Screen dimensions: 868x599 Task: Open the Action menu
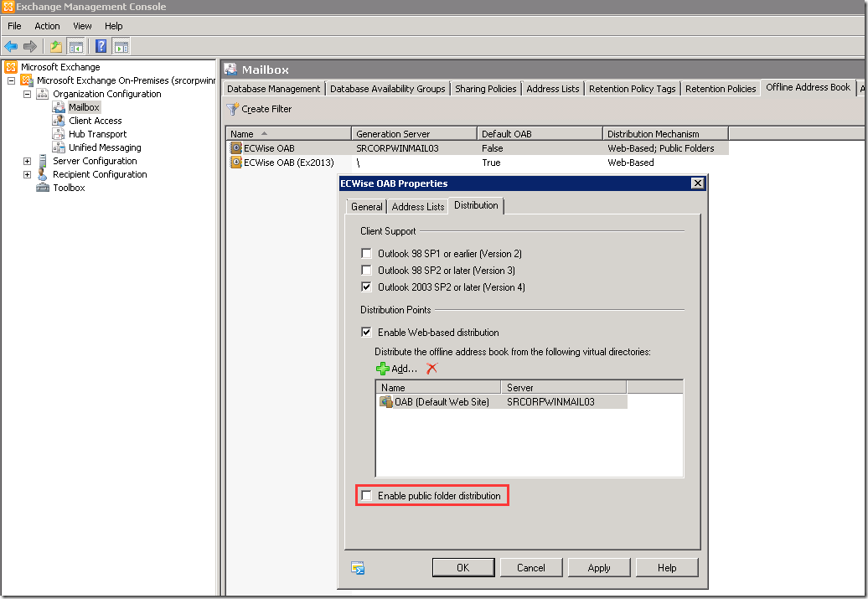[47, 26]
